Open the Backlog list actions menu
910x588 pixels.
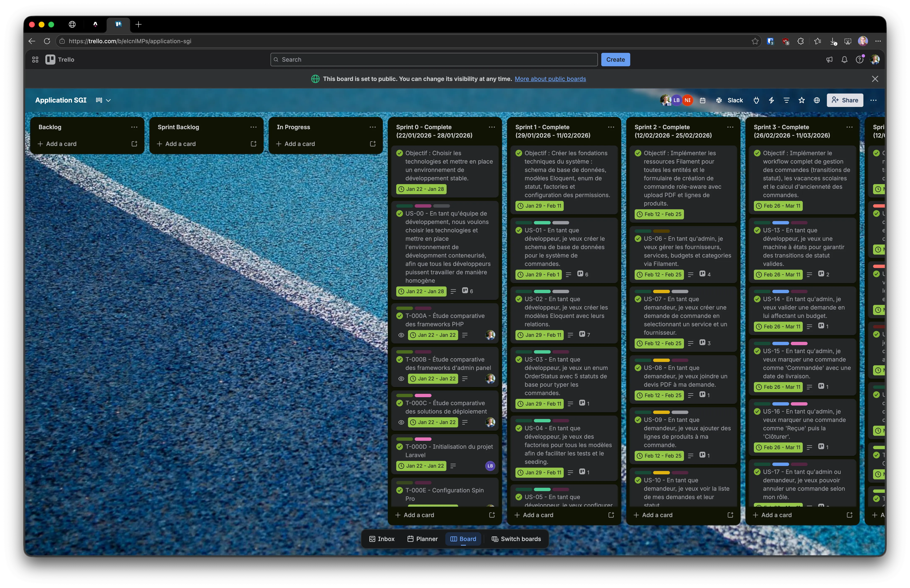(135, 127)
